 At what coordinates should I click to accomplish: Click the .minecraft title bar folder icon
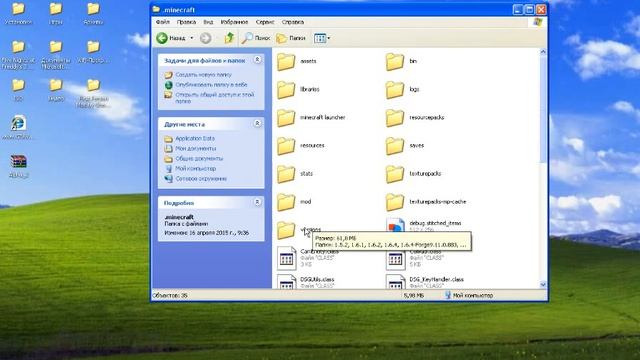[156, 9]
